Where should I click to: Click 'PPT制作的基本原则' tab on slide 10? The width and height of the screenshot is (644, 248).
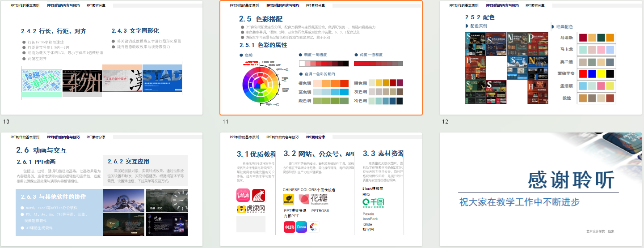(x=25, y=6)
